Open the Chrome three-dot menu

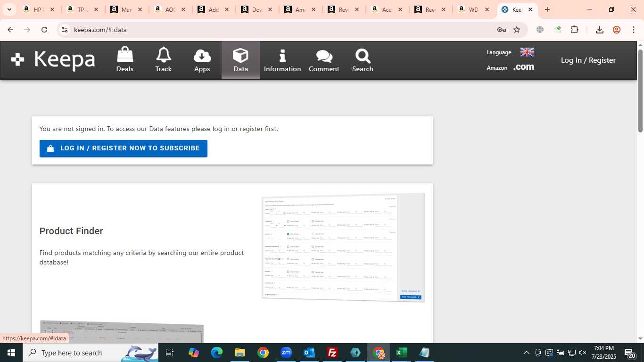click(634, 30)
